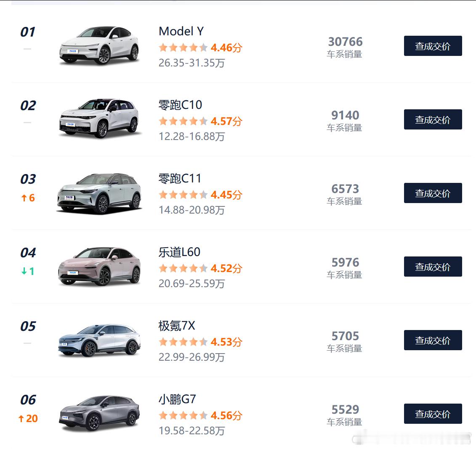Open the Model Y car thumbnail
Screen dimensions: 476x449
click(x=100, y=45)
